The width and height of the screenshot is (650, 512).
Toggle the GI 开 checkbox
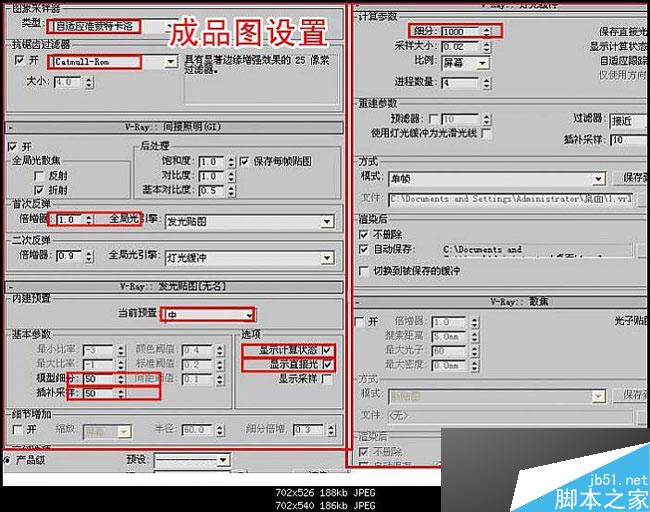[x=12, y=146]
